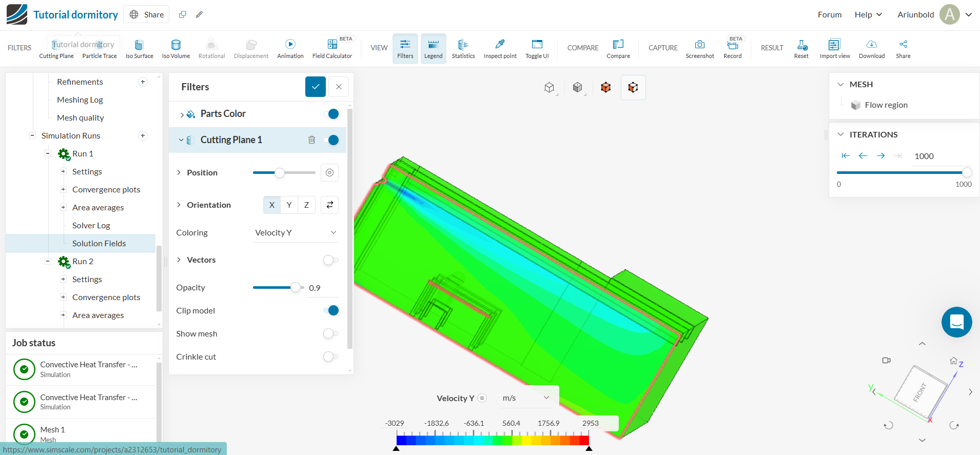Set orientation to Y axis
This screenshot has width=980, height=455.
[289, 205]
